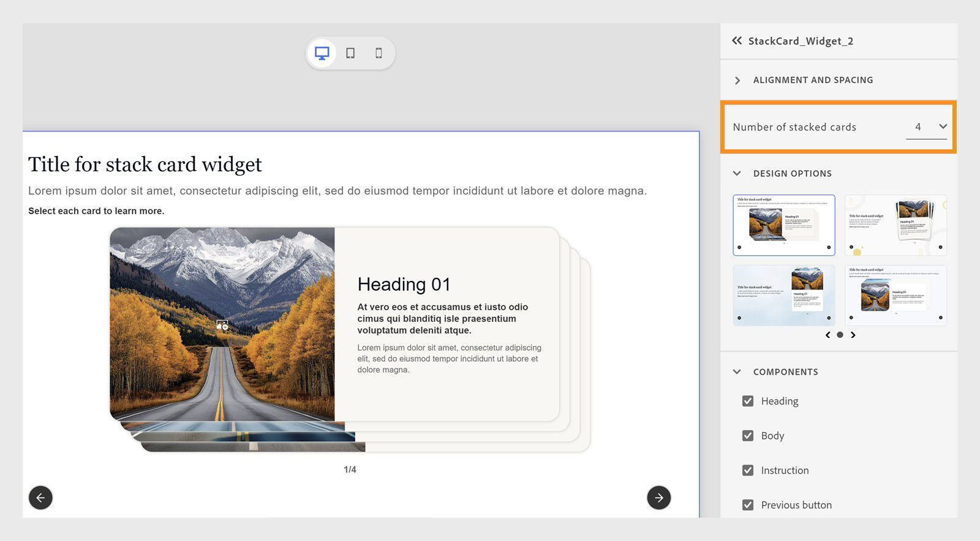Collapse the Design Options section

click(737, 174)
